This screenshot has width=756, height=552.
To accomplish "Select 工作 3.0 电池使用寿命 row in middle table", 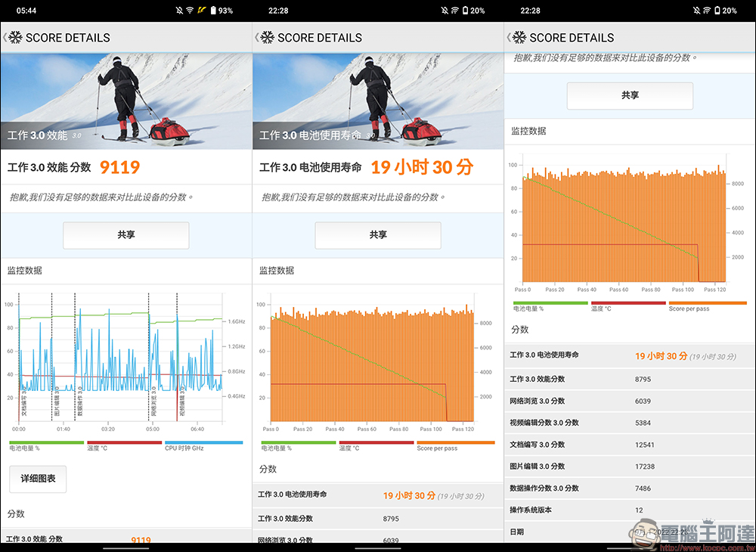I will (x=378, y=495).
